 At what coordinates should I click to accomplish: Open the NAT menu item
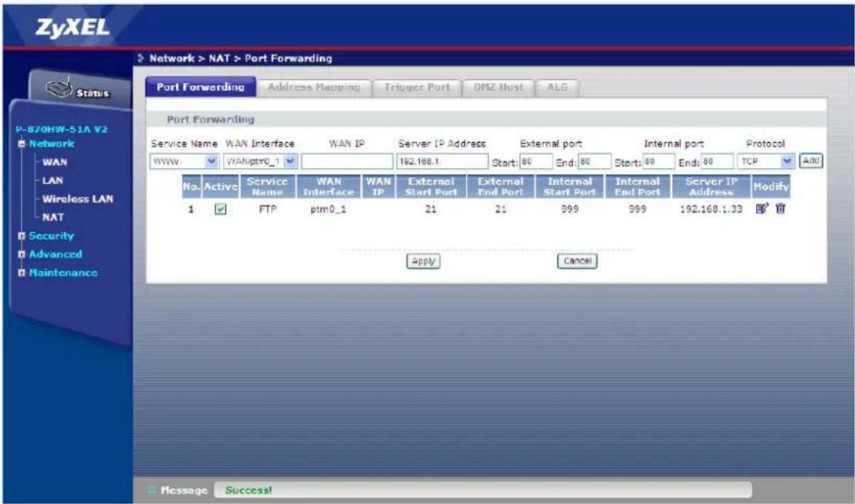click(53, 217)
